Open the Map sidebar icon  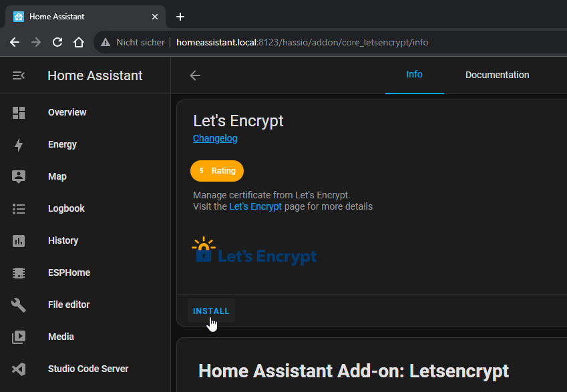pos(19,177)
